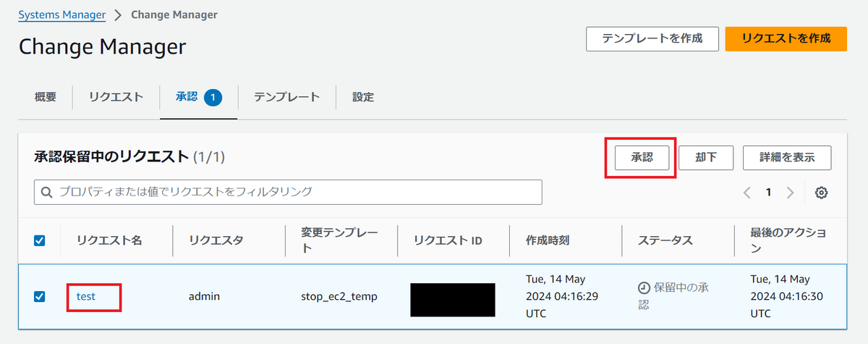This screenshot has height=344, width=868.
Task: Click the 保留中の承認 status text
Action: tap(673, 296)
